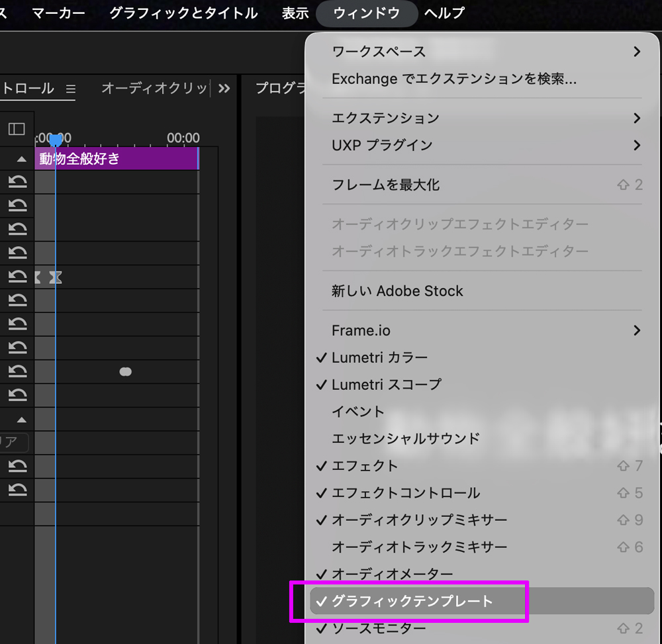The image size is (662, 644).
Task: Open the Effect Controls panel menu
Action: (x=71, y=88)
